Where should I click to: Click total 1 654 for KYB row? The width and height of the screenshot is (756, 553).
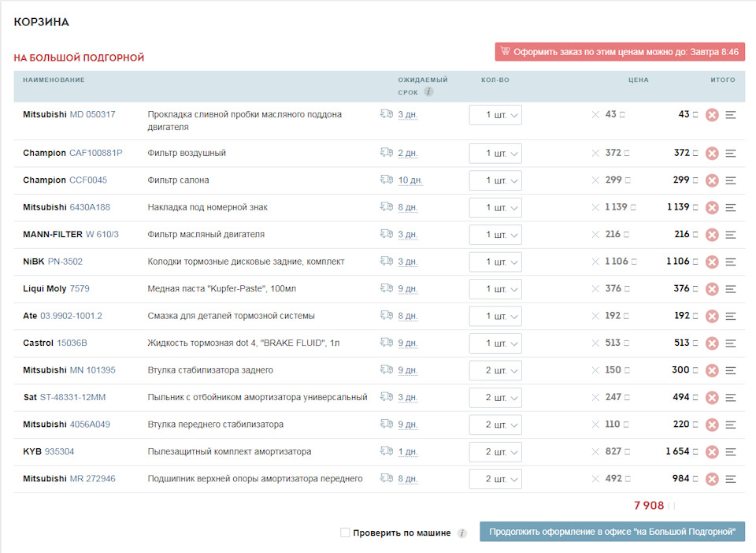pyautogui.click(x=677, y=451)
